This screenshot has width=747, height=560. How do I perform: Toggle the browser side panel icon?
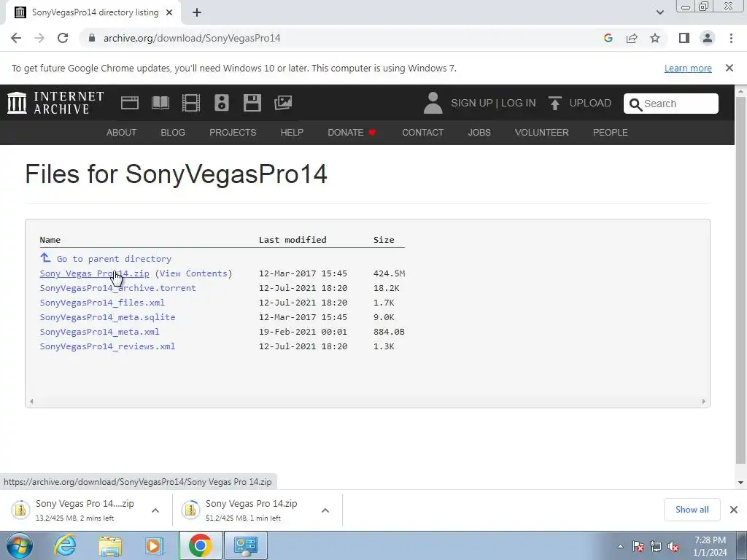[684, 38]
